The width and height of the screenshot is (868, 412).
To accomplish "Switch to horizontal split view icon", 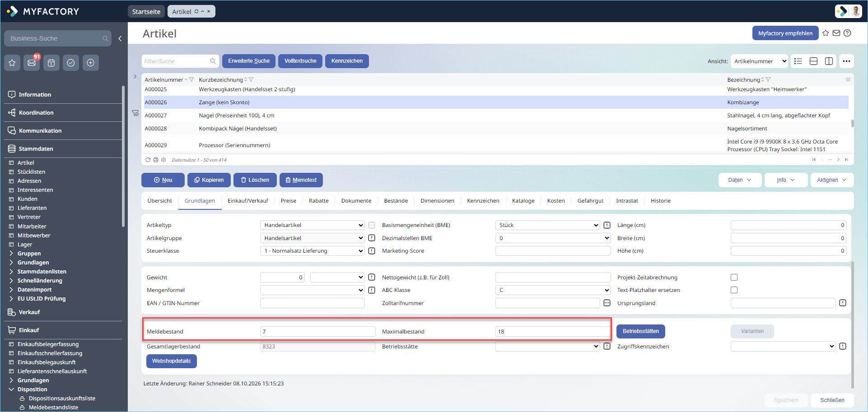I will (814, 61).
